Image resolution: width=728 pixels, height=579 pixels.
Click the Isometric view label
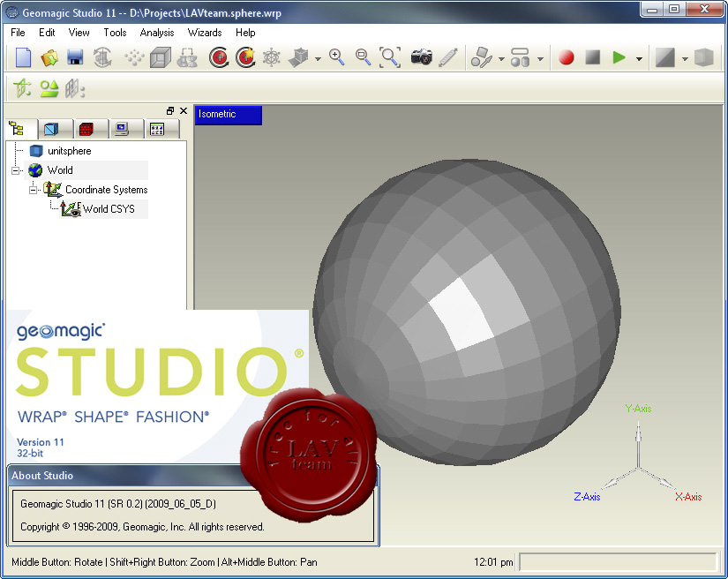[x=228, y=115]
